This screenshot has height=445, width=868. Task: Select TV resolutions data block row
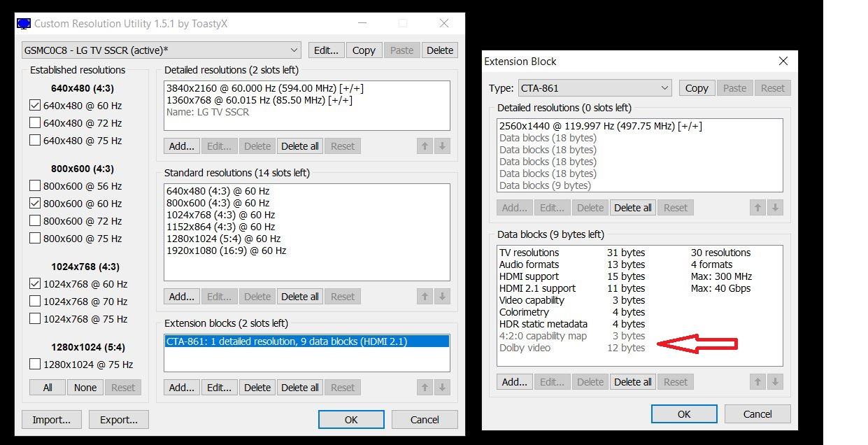coord(640,253)
